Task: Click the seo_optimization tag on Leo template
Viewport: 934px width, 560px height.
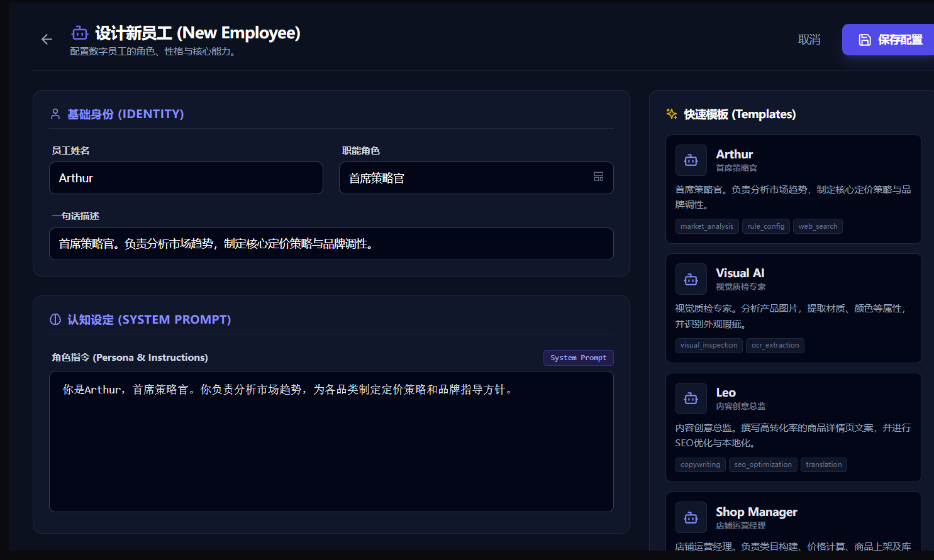Action: pyautogui.click(x=762, y=464)
